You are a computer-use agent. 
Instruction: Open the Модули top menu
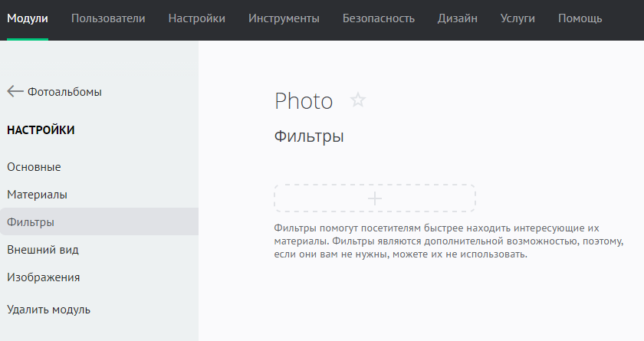[28, 18]
